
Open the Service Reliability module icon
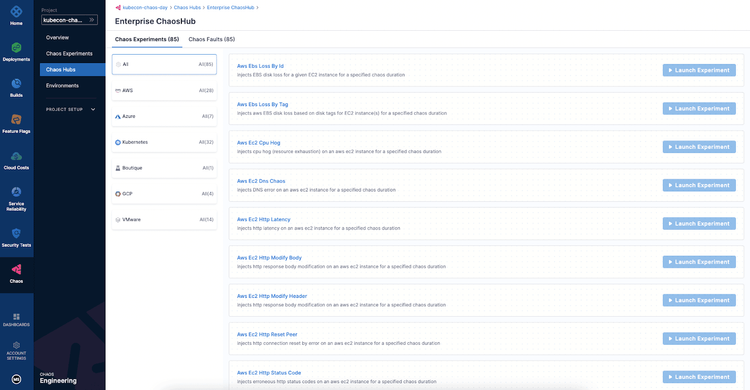[16, 192]
